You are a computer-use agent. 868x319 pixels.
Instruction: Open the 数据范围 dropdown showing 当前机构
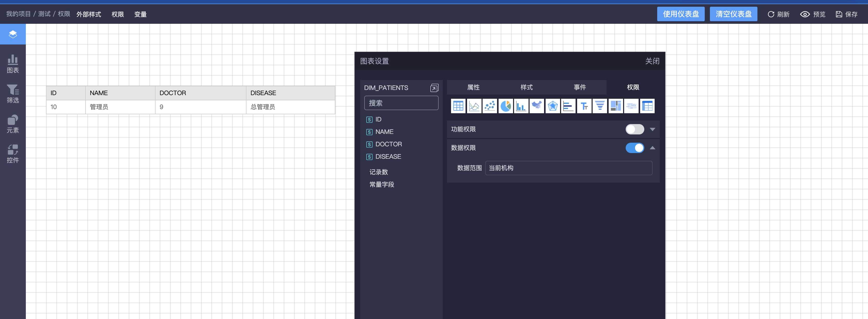click(568, 168)
